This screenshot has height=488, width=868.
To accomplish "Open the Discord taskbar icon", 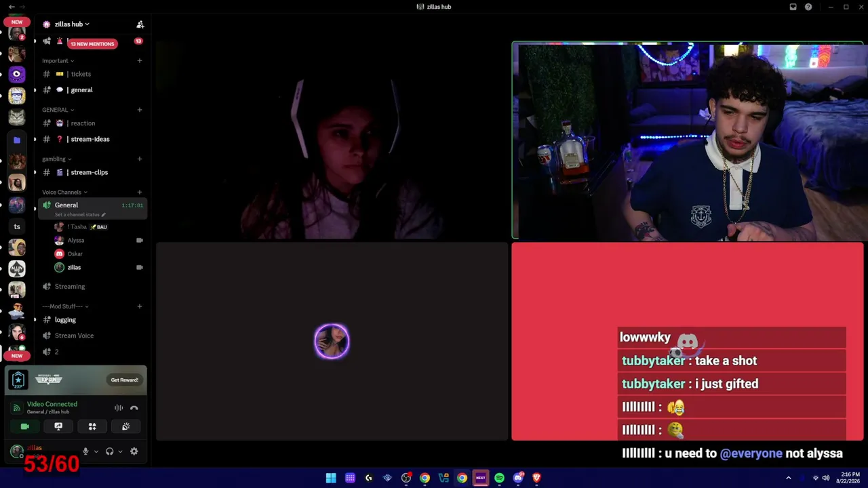I will [x=518, y=478].
